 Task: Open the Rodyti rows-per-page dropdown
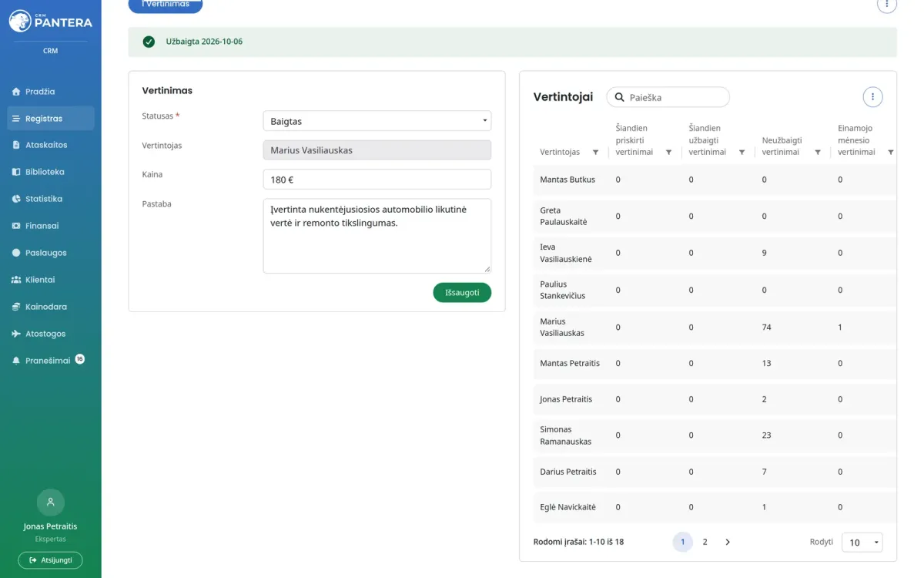click(x=862, y=543)
